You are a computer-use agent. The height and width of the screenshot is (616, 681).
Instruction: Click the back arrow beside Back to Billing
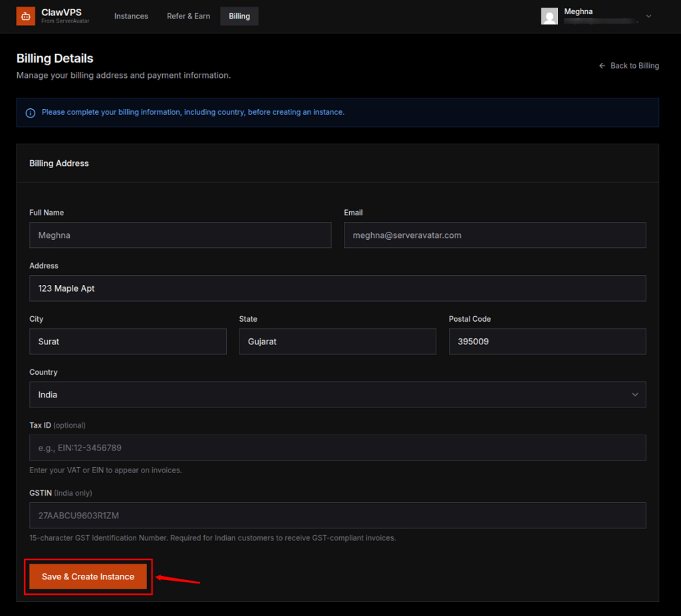pos(602,66)
